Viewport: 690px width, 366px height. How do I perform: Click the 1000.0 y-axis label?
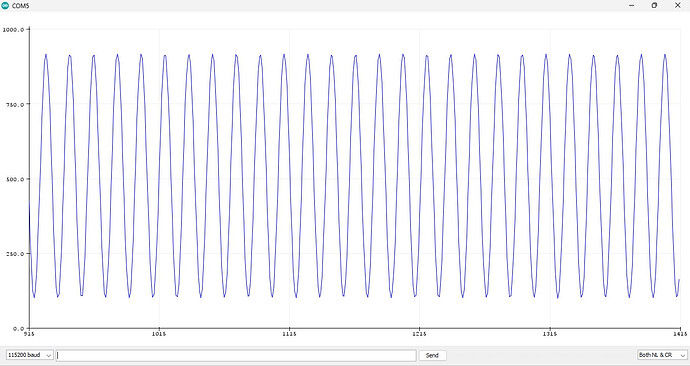tap(13, 29)
